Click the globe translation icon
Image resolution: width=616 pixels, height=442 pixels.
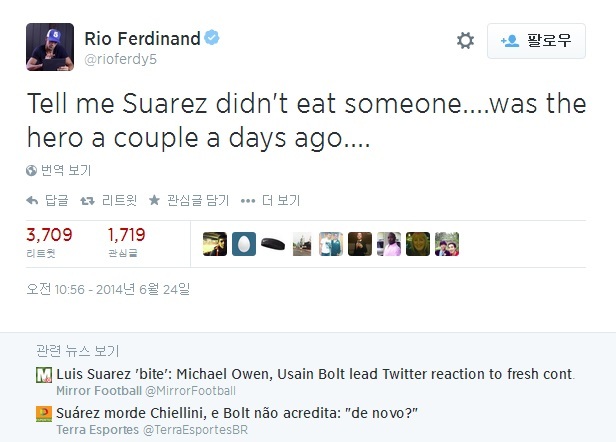click(x=31, y=170)
